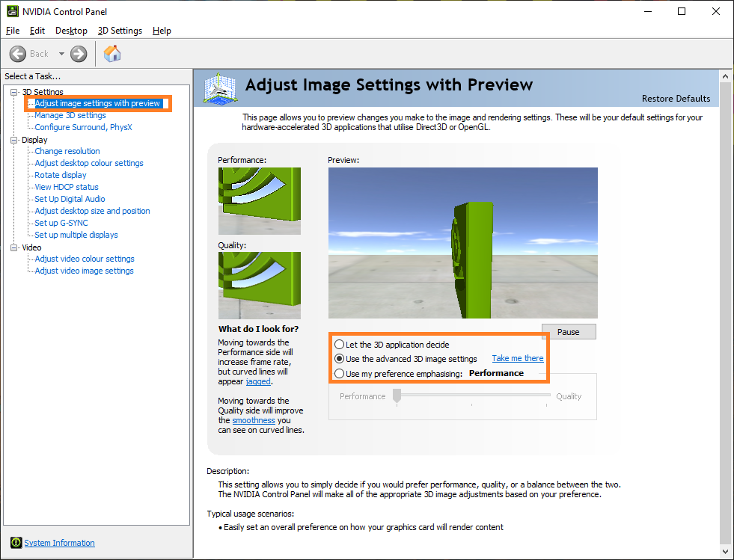Click the Quality sample thumbnail
Viewport: 734px width, 560px height.
(x=260, y=286)
